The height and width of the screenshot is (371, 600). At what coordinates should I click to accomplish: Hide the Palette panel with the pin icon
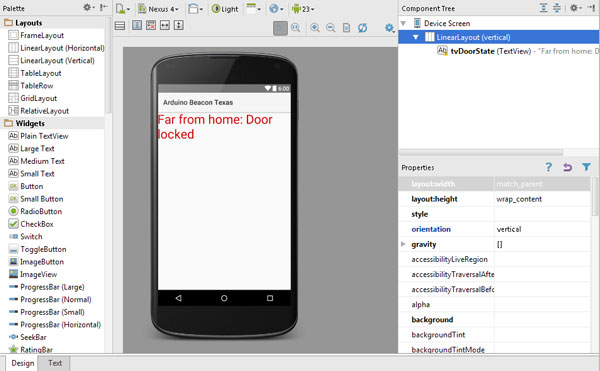[x=103, y=8]
